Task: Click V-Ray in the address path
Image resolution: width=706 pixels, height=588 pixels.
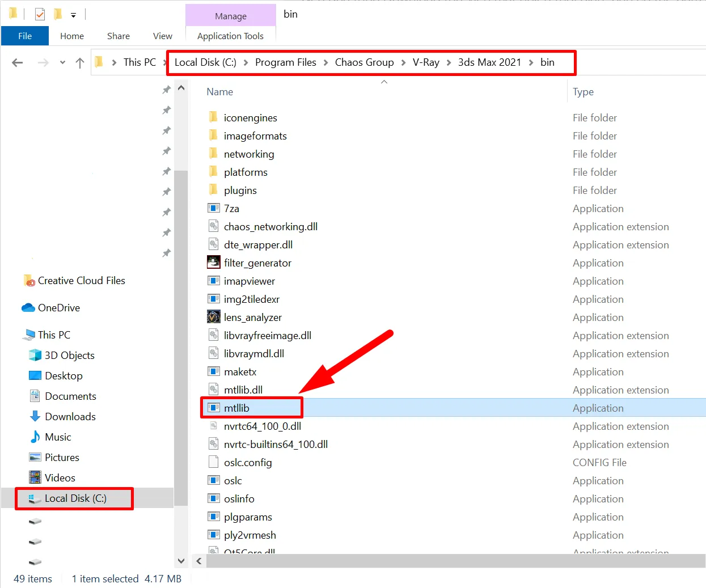Action: pyautogui.click(x=426, y=62)
